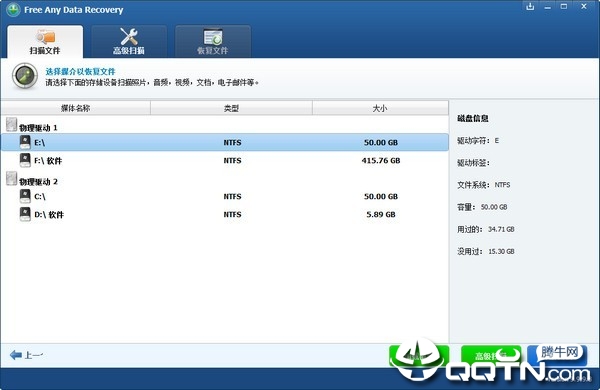This screenshot has height=390, width=600.
Task: Click the drive icon for D:\ 软件
Action: 25,214
